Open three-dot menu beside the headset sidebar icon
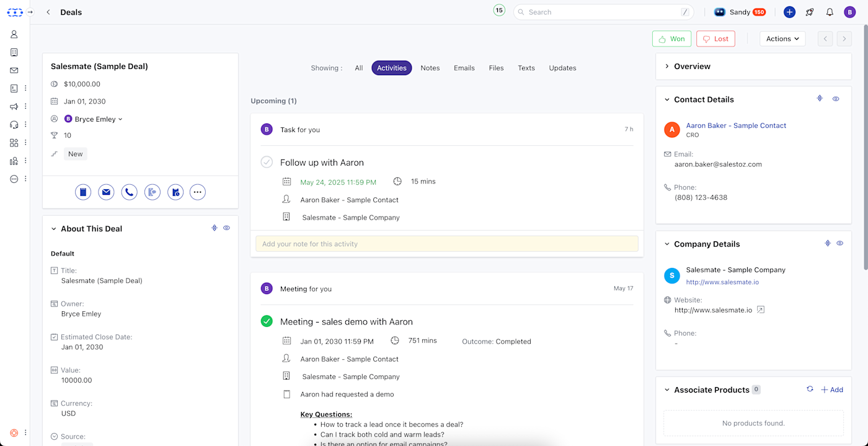This screenshot has height=446, width=868. pos(25,125)
